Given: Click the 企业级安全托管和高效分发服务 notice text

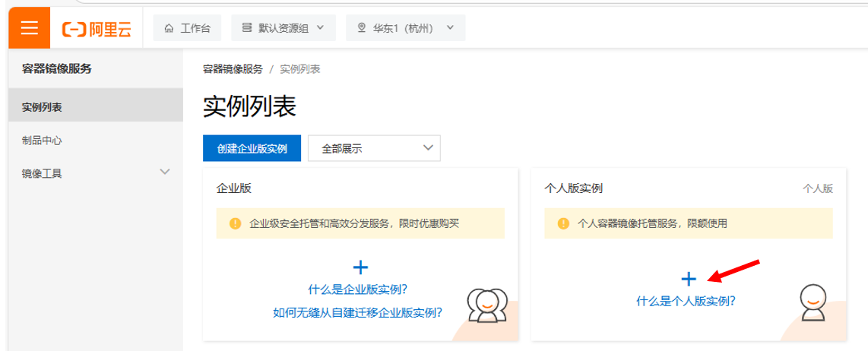Looking at the screenshot, I should click(354, 223).
